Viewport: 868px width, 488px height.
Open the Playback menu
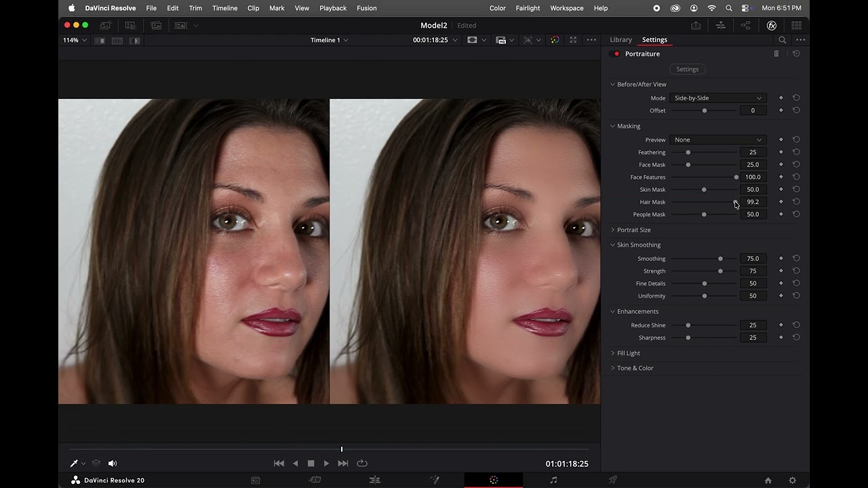point(333,8)
